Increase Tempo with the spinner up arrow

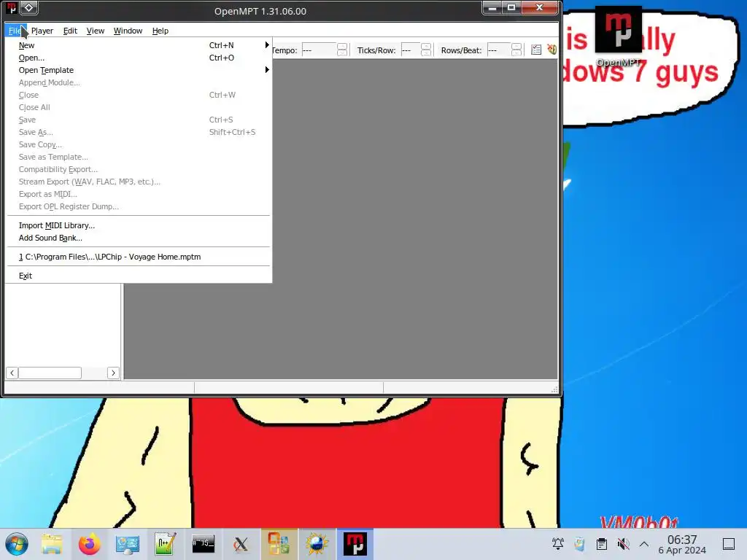coord(342,47)
